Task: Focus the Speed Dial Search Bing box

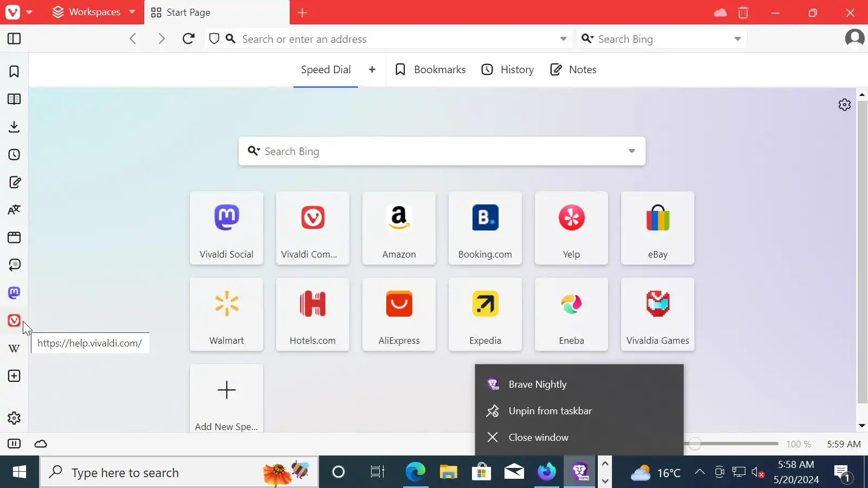Action: 442,151
